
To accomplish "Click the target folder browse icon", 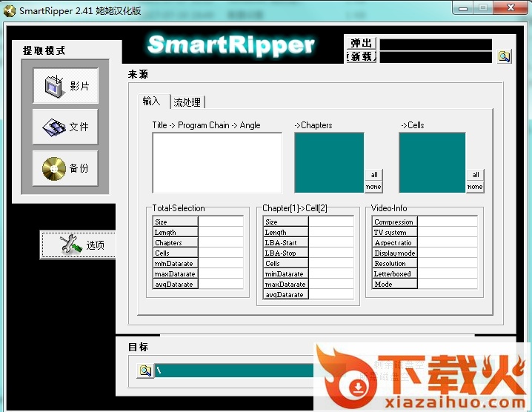I will [x=145, y=371].
